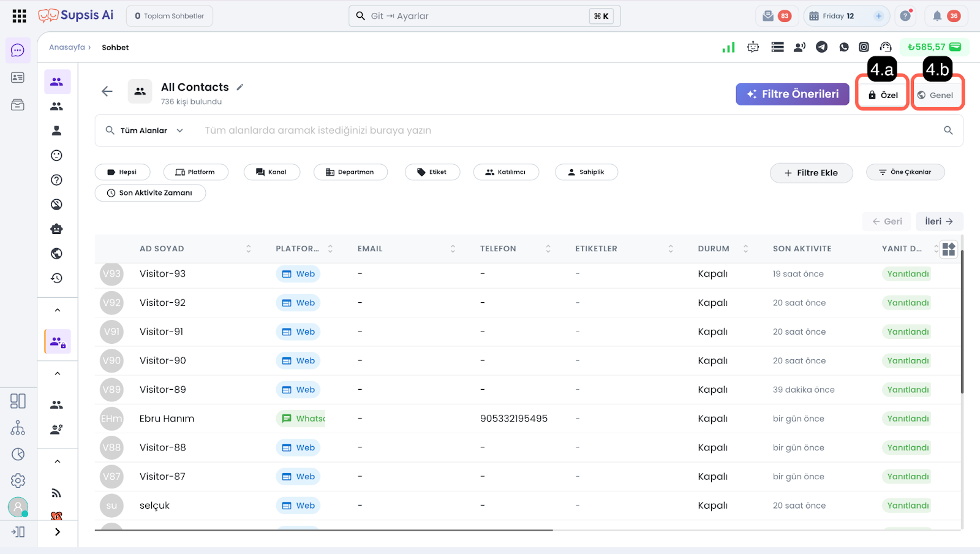Click the horizontal scrollbar below the table
The height and width of the screenshot is (554, 980).
[x=325, y=530]
